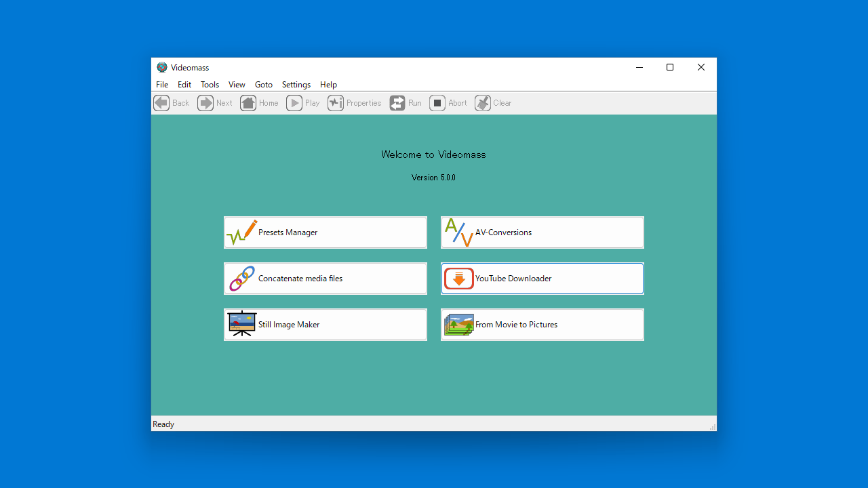Open the Goto menu

click(264, 85)
